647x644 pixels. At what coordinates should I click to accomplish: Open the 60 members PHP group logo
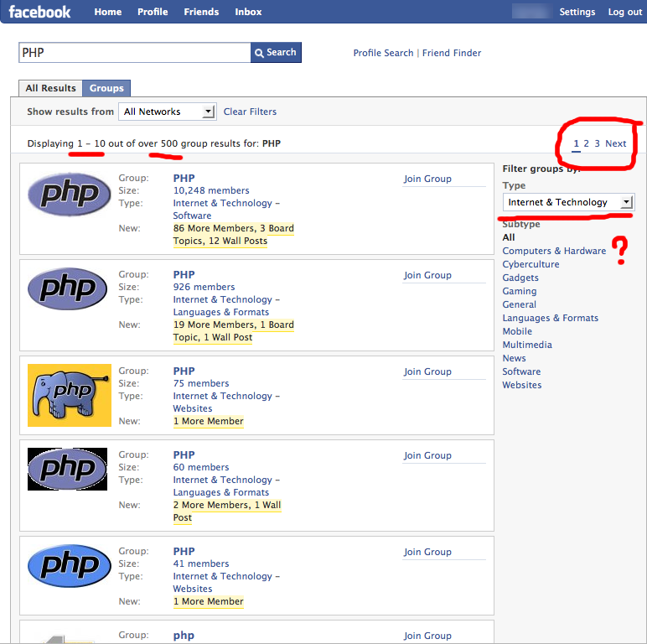(67, 469)
